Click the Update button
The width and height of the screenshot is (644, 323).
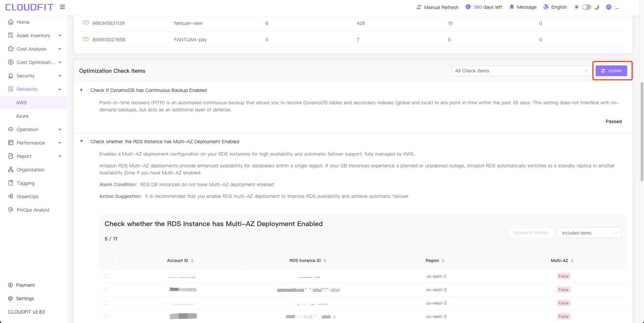[x=611, y=71]
